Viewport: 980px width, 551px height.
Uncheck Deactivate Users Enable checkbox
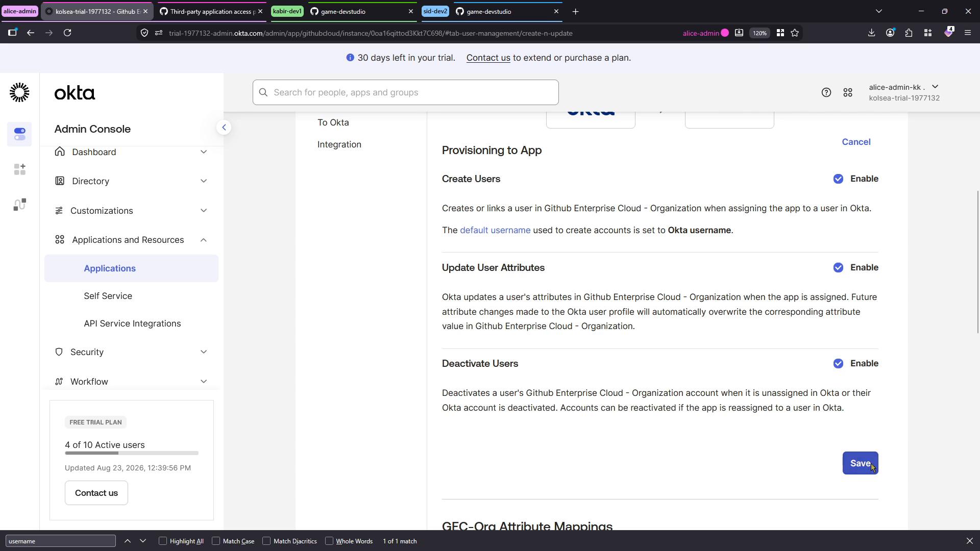(x=838, y=363)
